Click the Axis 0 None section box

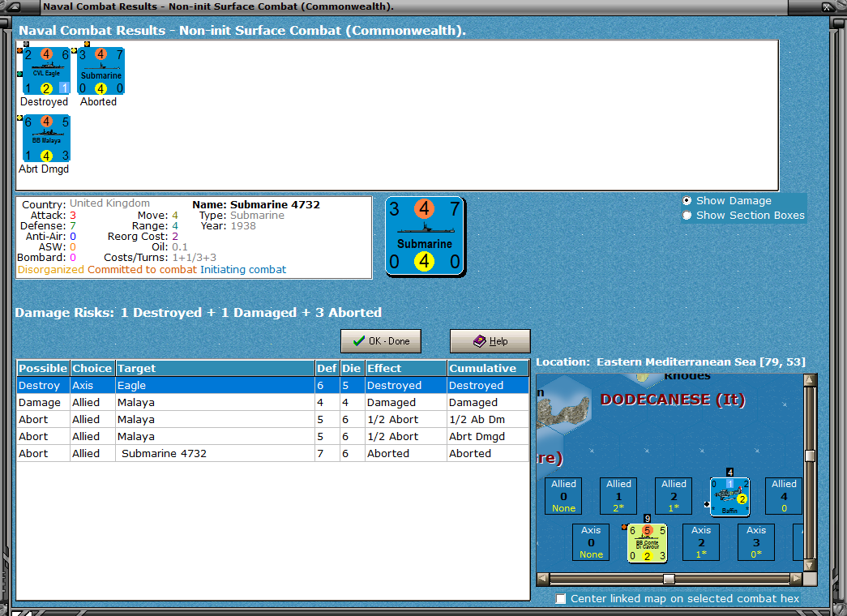(x=591, y=542)
